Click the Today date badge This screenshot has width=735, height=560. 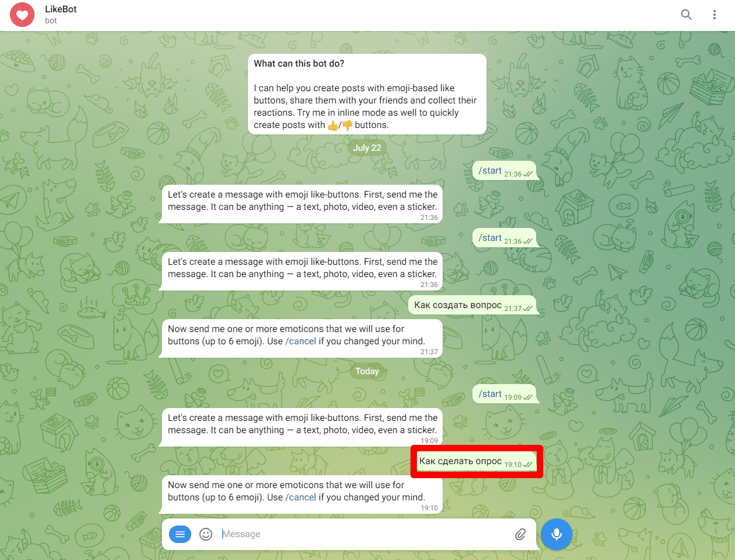pos(367,371)
